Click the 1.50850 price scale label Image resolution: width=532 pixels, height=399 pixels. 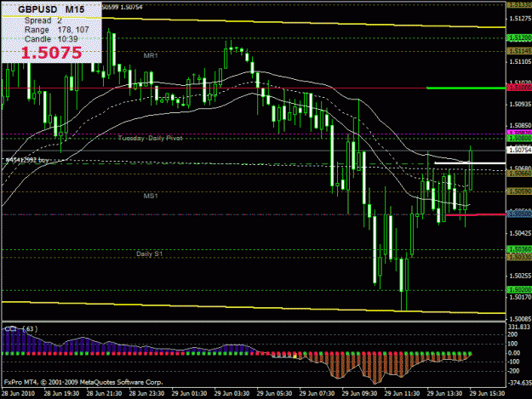[520, 126]
